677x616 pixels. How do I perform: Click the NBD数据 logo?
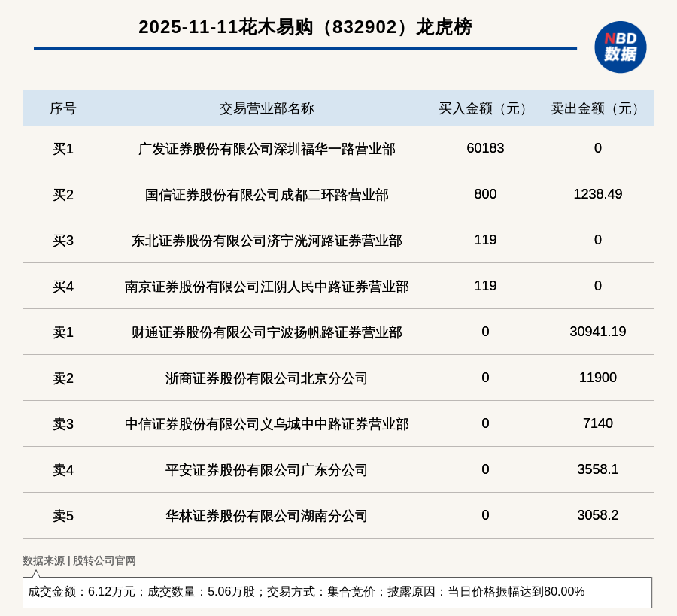coord(620,47)
